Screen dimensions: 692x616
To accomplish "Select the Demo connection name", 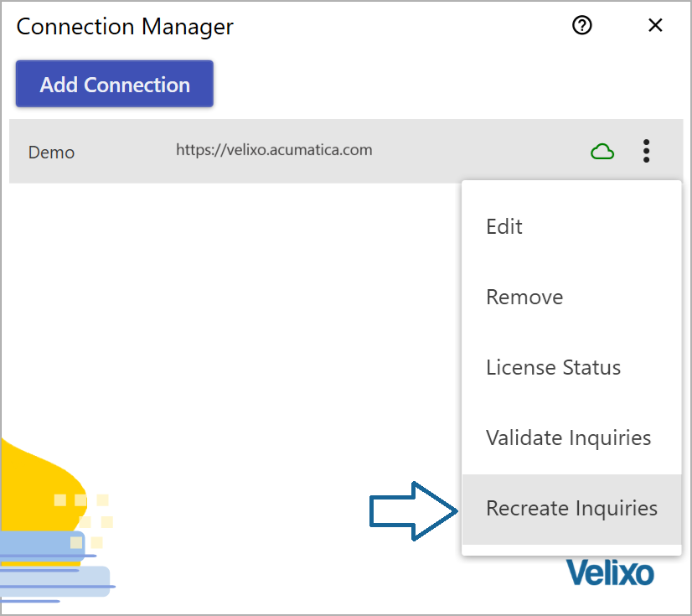I will pyautogui.click(x=51, y=153).
